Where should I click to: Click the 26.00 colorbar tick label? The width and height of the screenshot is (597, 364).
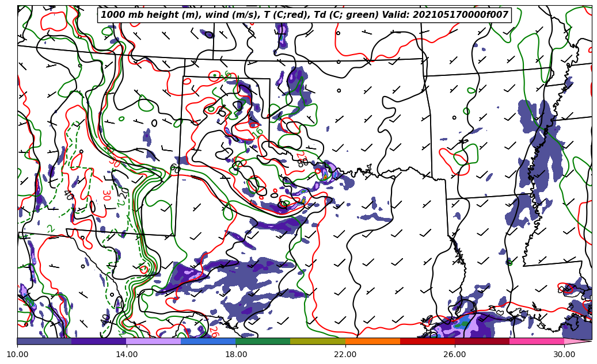(455, 354)
